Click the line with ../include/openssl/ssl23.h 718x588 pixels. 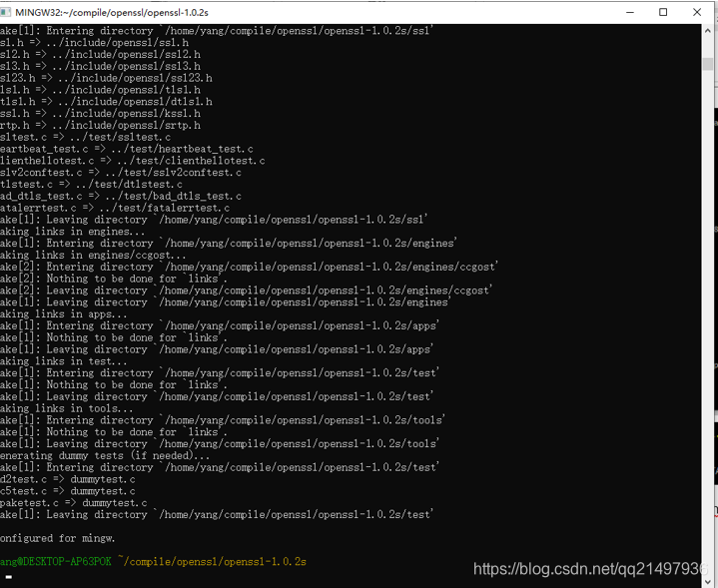[106, 78]
